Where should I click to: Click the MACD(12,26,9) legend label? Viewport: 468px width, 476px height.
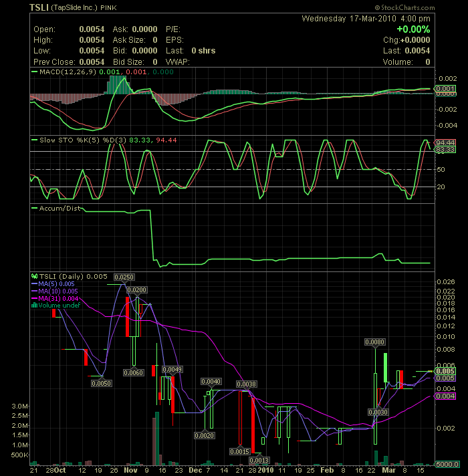pos(68,72)
